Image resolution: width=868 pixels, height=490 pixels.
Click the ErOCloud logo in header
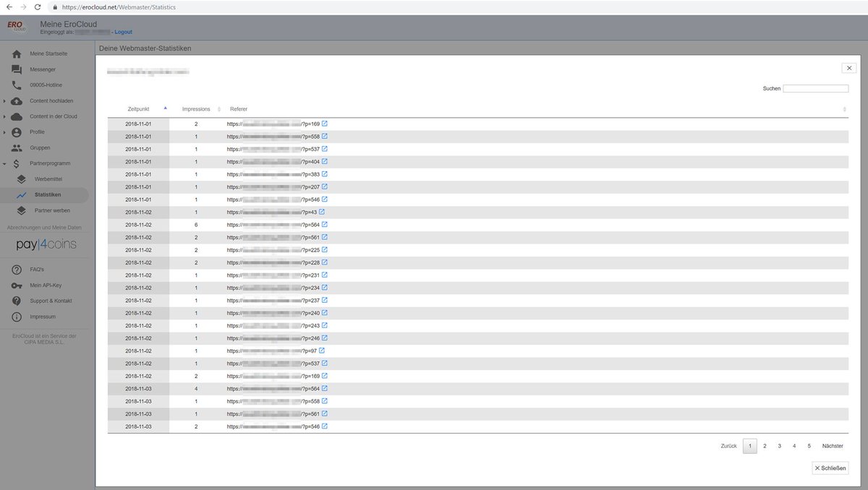coord(17,27)
